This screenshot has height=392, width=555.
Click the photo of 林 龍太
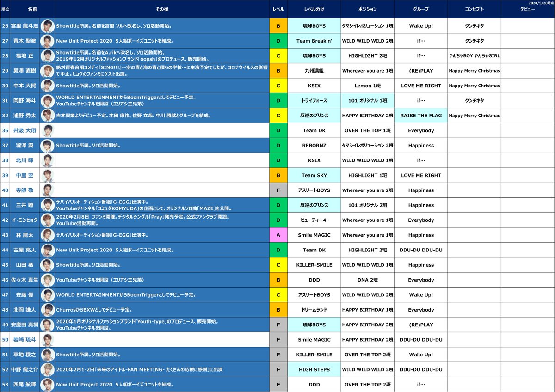(47, 235)
